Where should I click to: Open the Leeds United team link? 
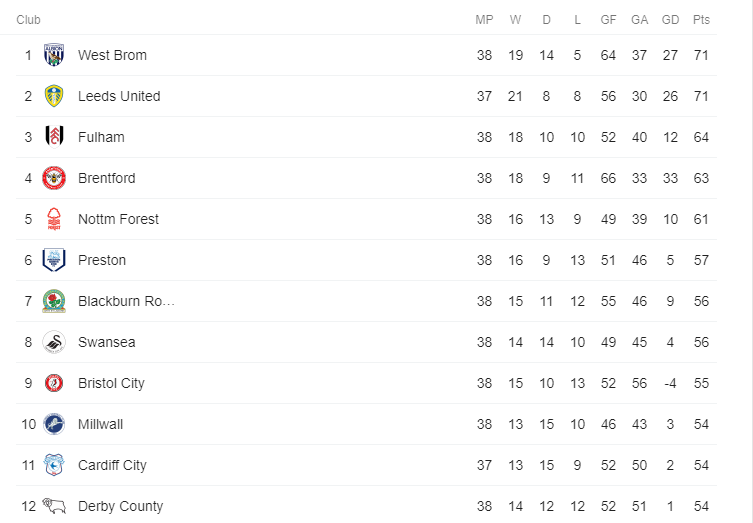(119, 96)
